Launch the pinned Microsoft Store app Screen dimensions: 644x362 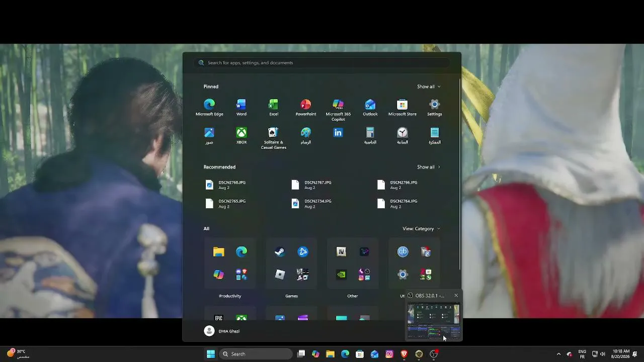(403, 108)
